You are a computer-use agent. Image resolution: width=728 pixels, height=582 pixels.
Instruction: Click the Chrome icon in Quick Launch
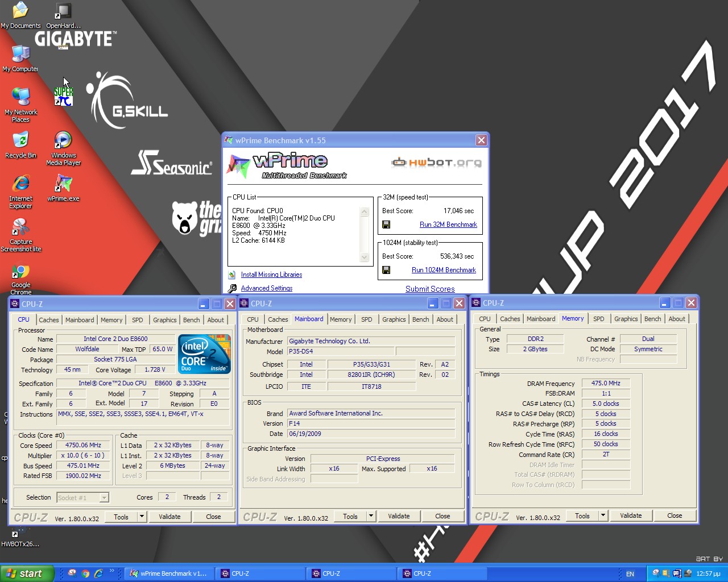(x=85, y=573)
